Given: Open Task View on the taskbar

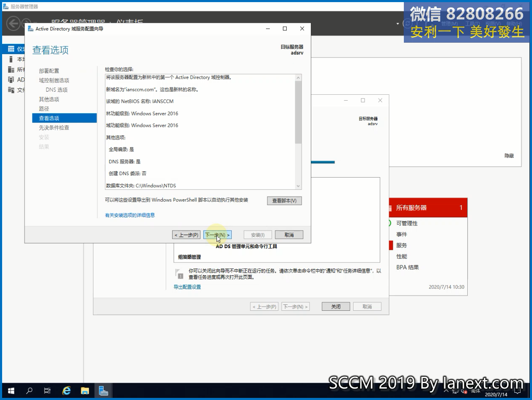Looking at the screenshot, I should 47,391.
